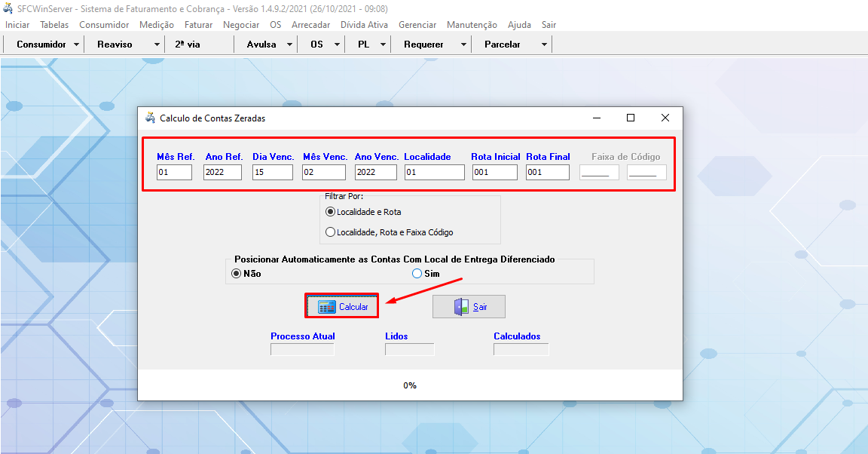Select the Localidade e Rota filter option
Viewport: 868px width, 454px height.
point(330,212)
